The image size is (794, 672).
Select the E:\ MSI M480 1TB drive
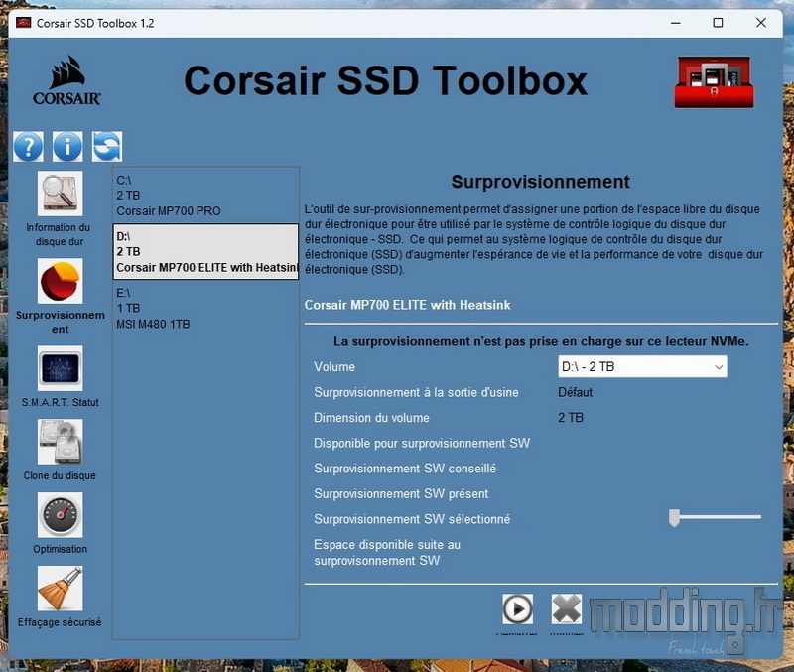click(x=205, y=308)
